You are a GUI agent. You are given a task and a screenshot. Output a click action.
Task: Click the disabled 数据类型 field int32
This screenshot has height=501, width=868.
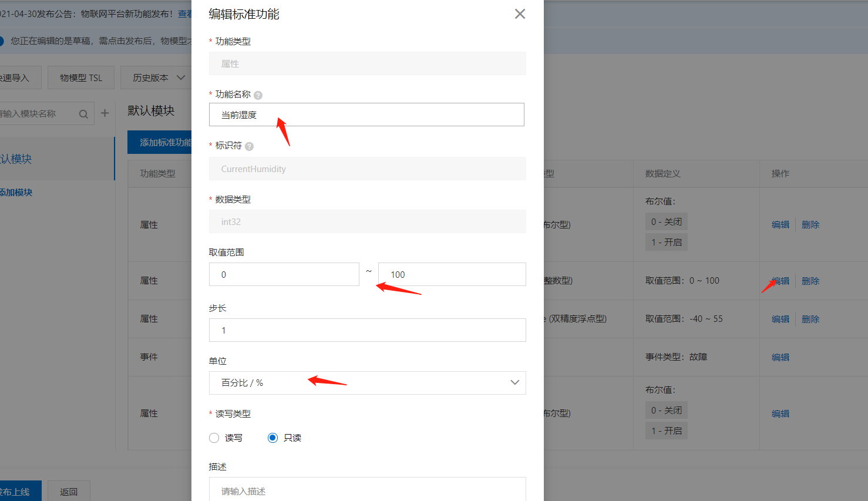(367, 221)
